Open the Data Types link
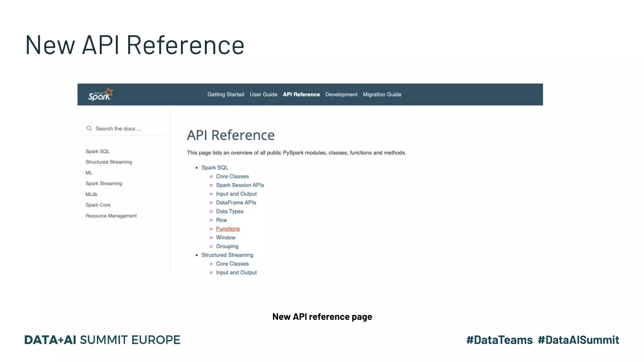This screenshot has height=362, width=644. tap(230, 211)
